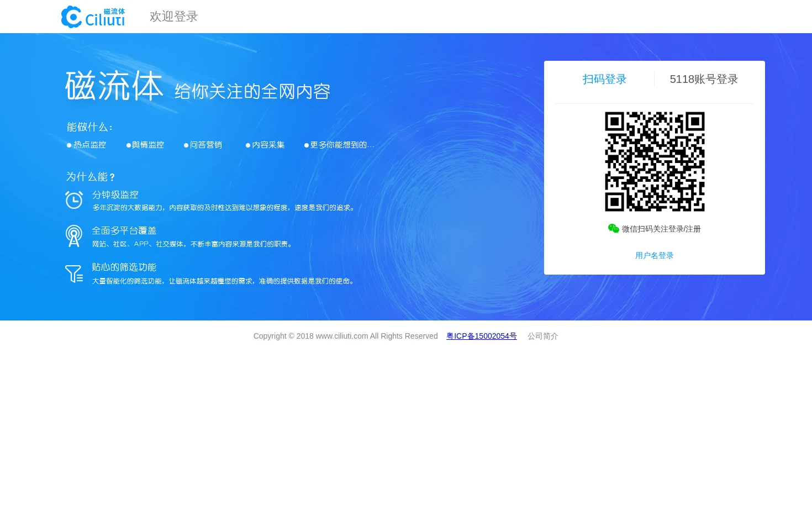812x510 pixels.
Task: Click the 贴心的筛选功能 feature title
Action: (124, 267)
